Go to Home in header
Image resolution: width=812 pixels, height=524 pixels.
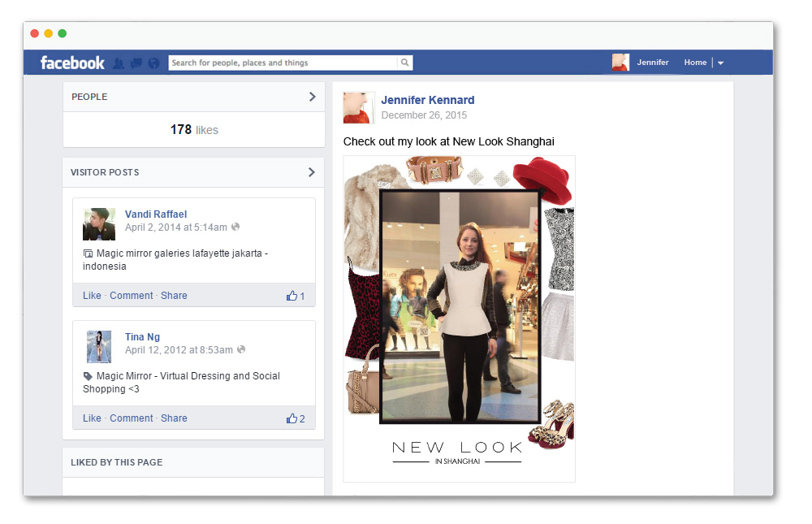click(x=695, y=63)
